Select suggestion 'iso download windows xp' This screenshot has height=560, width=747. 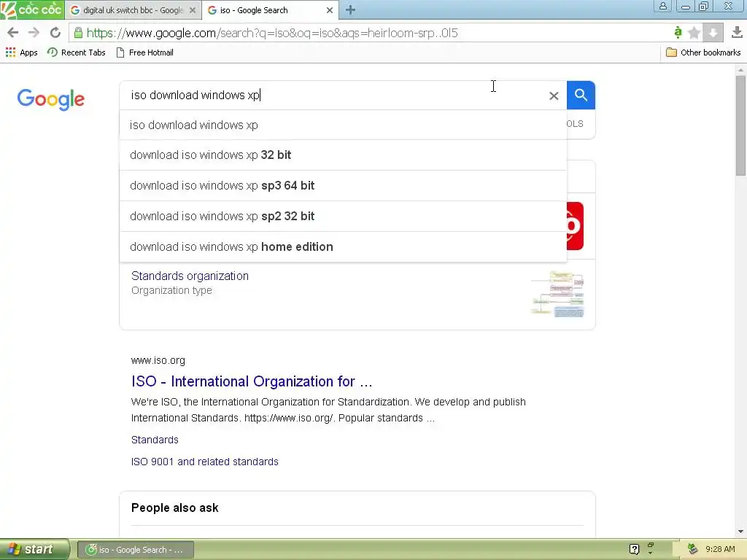click(343, 125)
